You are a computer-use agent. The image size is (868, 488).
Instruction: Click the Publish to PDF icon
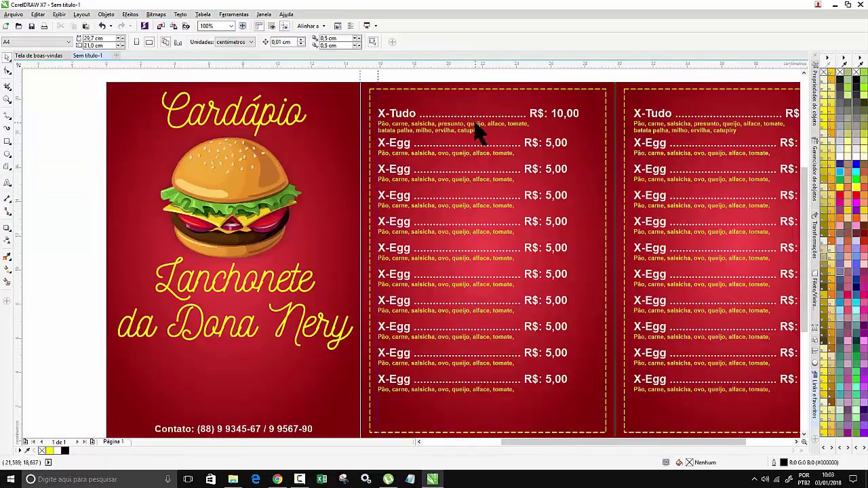coord(186,26)
